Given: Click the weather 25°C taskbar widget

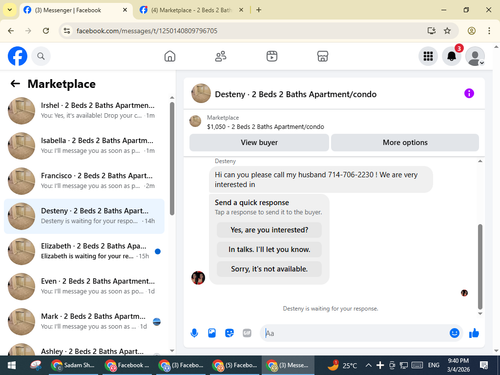Looking at the screenshot, I should click(342, 365).
